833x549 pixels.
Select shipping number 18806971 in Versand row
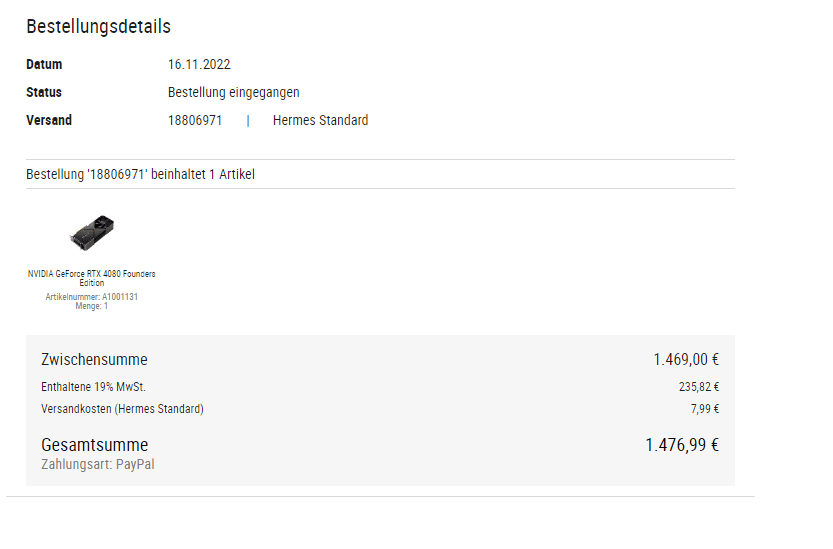pyautogui.click(x=195, y=121)
